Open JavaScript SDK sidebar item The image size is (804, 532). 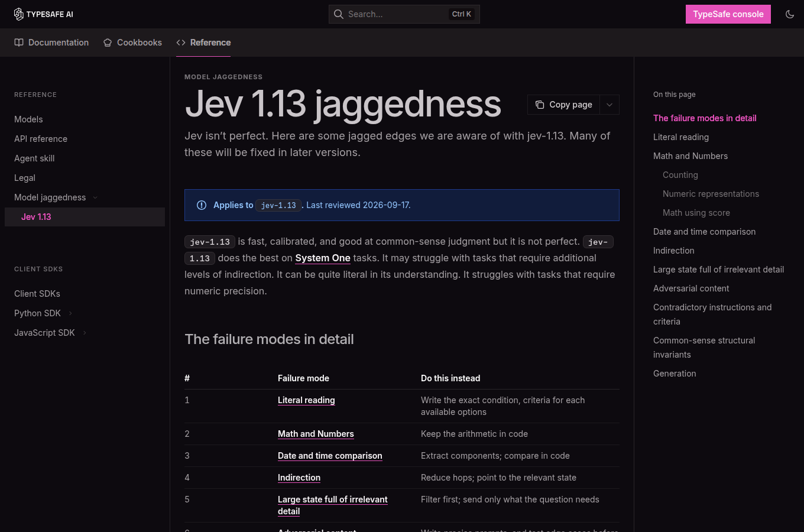coord(44,333)
